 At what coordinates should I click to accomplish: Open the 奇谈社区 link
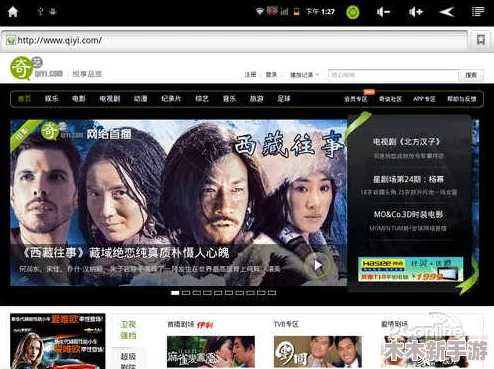click(x=390, y=99)
